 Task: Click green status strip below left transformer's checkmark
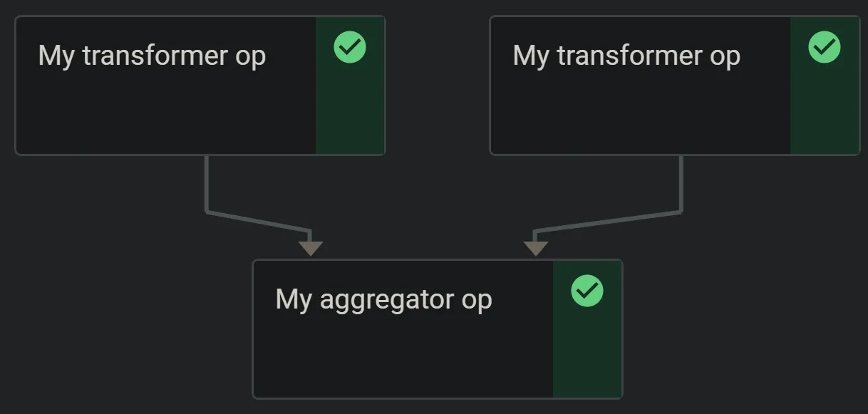point(350,114)
